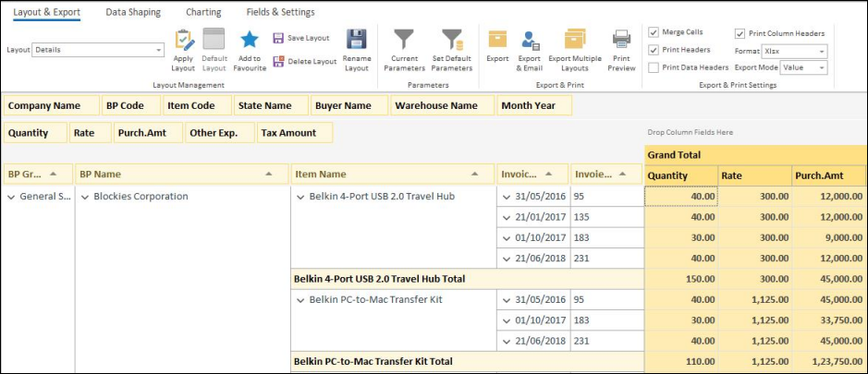Image resolution: width=868 pixels, height=374 pixels.
Task: Enable the Print Data Headers checkbox
Action: click(654, 67)
